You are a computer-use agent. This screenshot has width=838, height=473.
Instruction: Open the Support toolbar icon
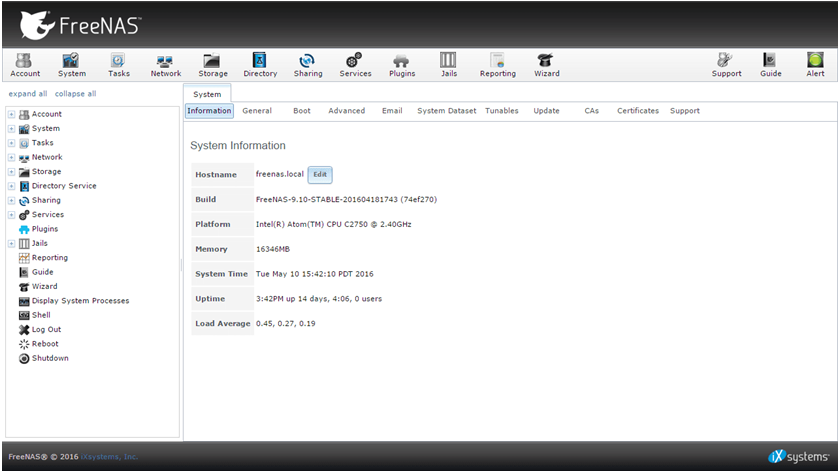tap(726, 65)
